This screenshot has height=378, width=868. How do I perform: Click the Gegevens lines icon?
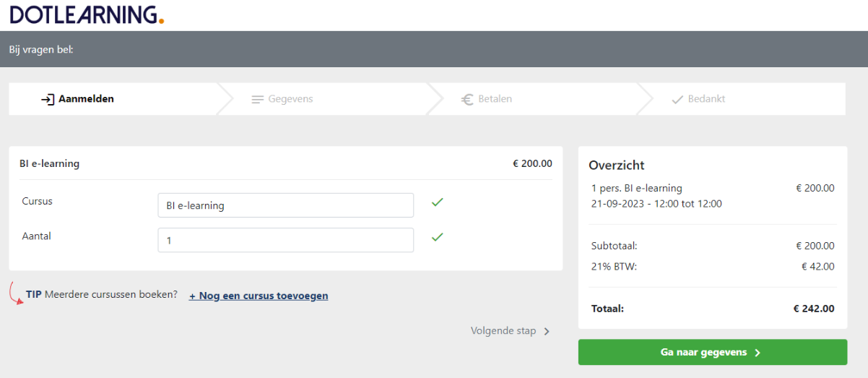(x=257, y=99)
